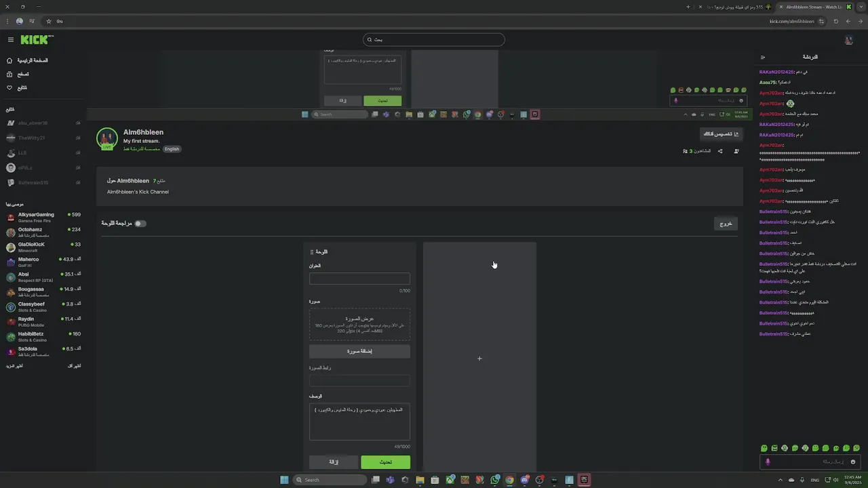Open Windows Start menu

[x=284, y=480]
